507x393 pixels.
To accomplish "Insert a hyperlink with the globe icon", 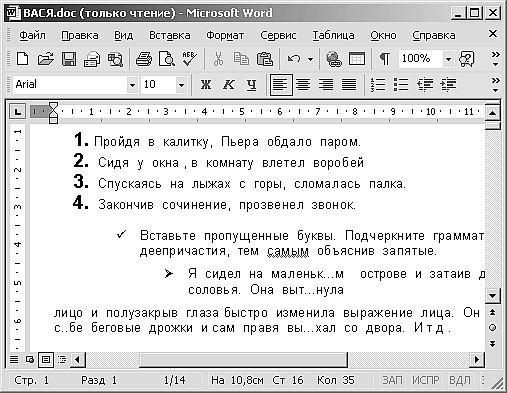I will 334,59.
